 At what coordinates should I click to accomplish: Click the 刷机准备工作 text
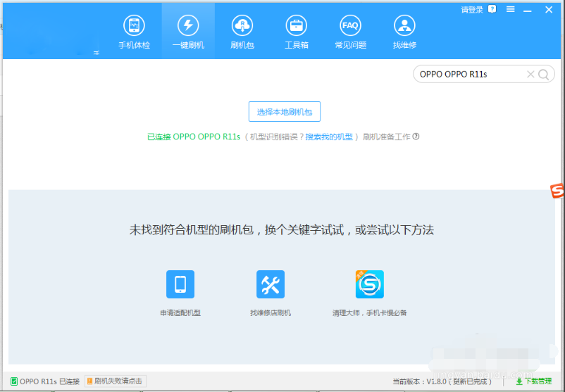[386, 137]
